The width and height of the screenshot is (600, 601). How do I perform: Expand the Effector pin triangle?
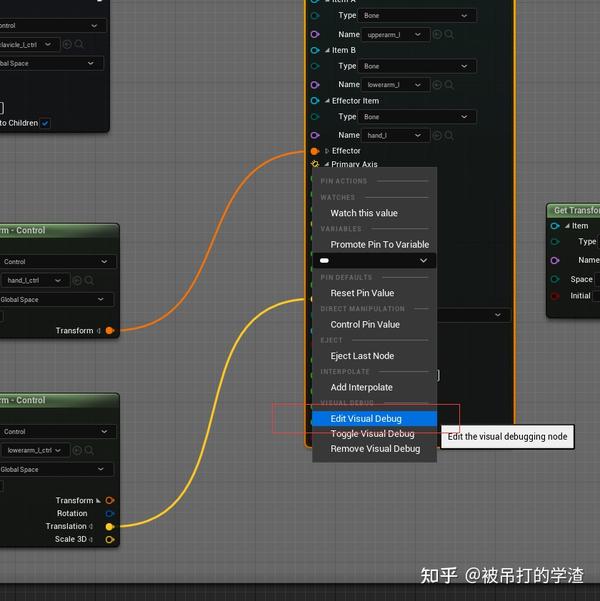pos(327,151)
